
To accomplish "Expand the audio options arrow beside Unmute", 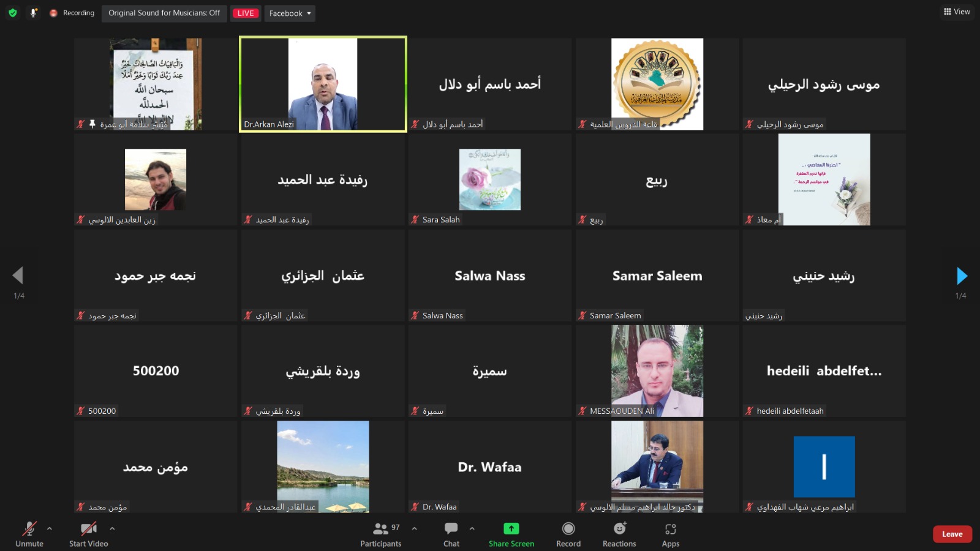I will pos(50,528).
